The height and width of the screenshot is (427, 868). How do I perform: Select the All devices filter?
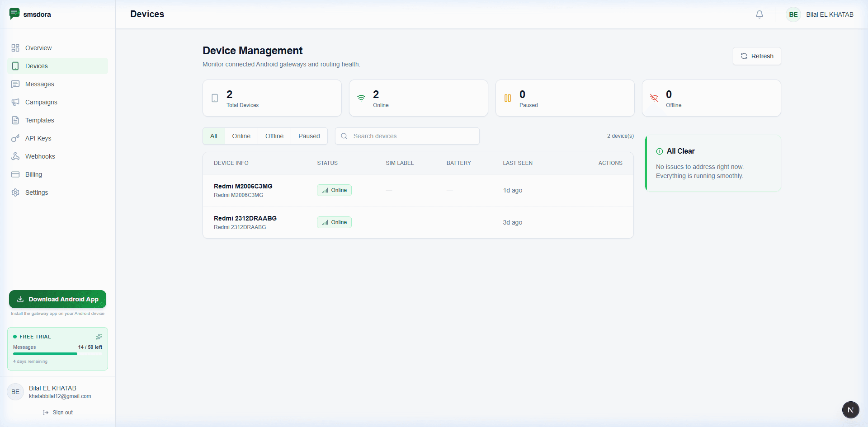point(213,136)
